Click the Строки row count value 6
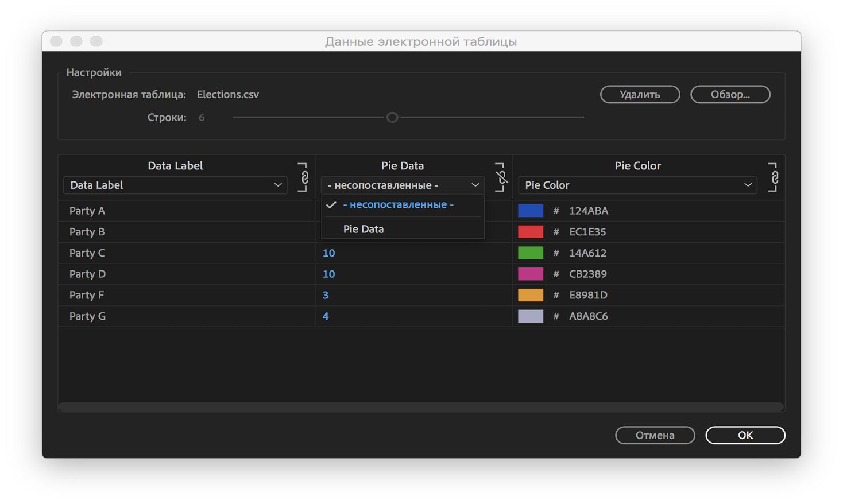The height and width of the screenshot is (504, 843). [202, 118]
